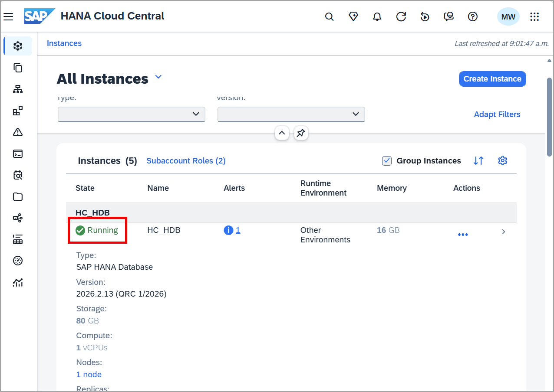Click the page vertical scrollbar thumb
The image size is (554, 392).
tap(550, 117)
